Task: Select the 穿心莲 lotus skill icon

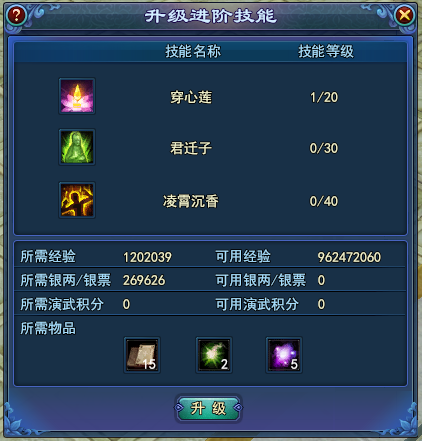Action: click(x=77, y=96)
